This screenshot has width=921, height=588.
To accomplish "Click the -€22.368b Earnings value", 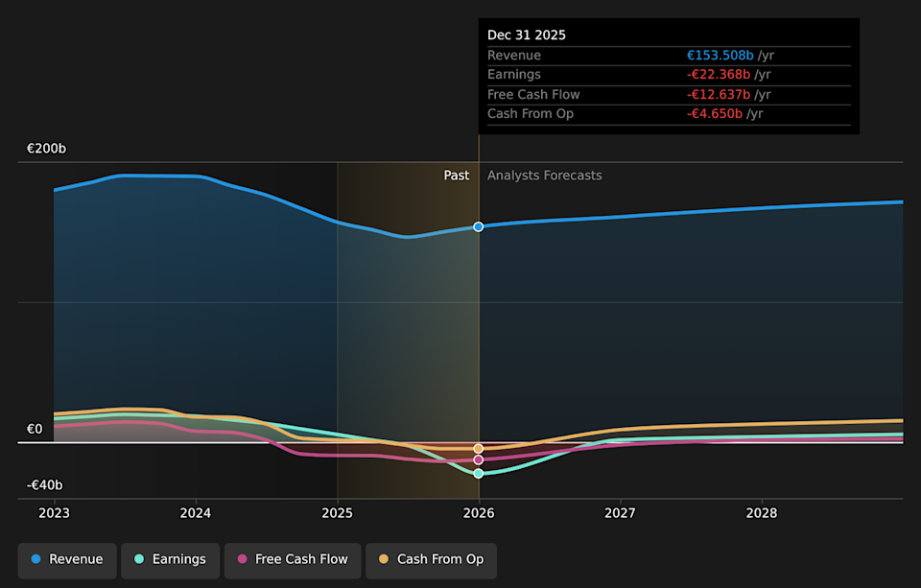I will 719,74.
